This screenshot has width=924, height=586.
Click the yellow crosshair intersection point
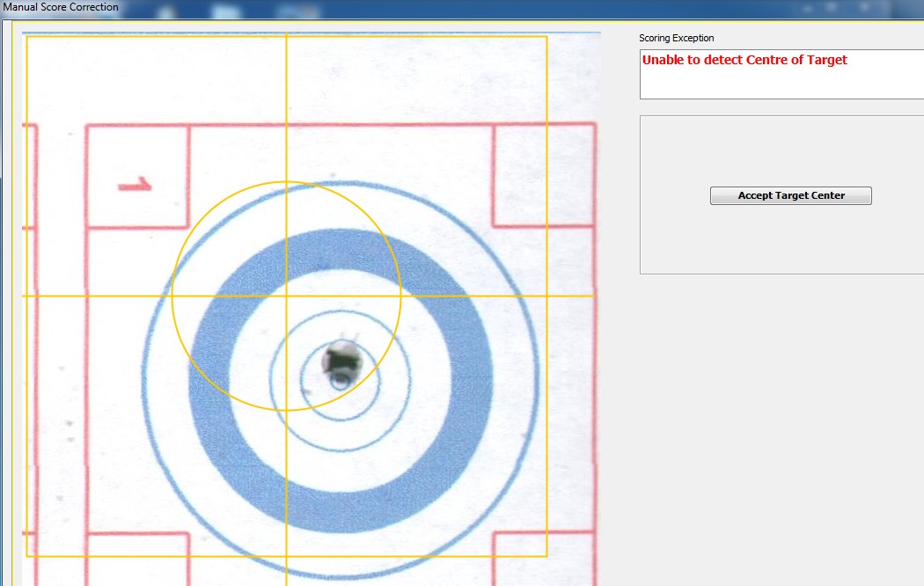tap(286, 296)
